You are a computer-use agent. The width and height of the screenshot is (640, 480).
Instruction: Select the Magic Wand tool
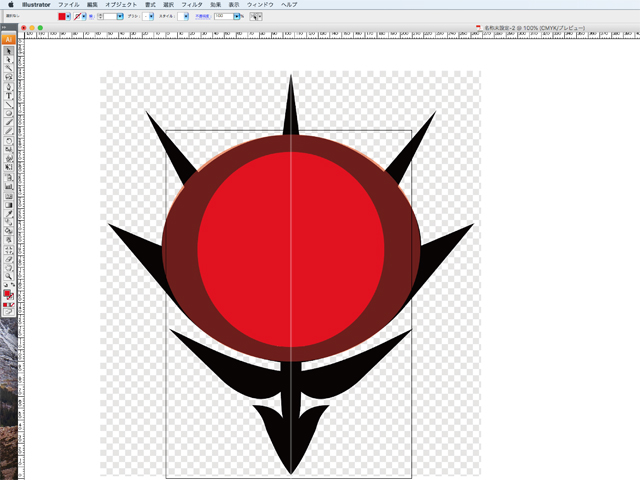point(9,68)
